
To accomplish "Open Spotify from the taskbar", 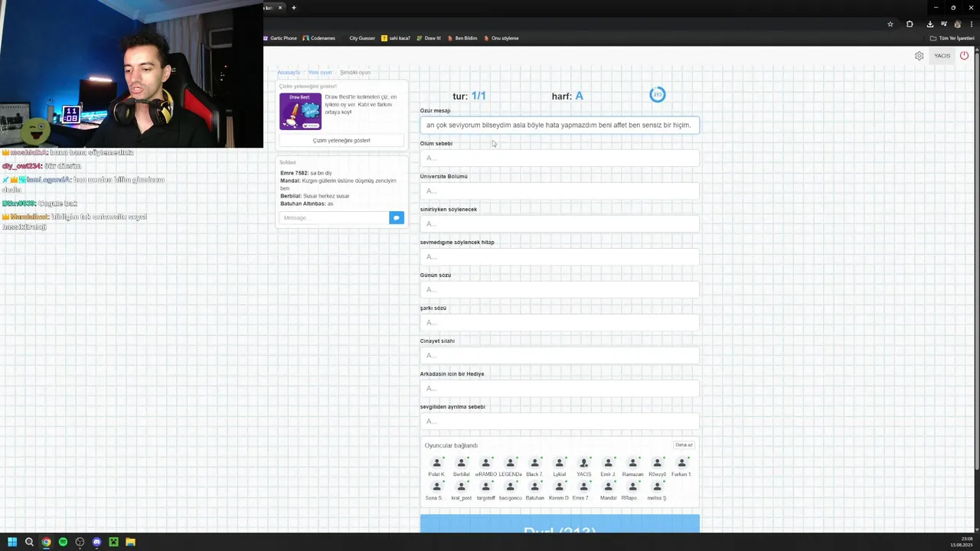I will (63, 542).
